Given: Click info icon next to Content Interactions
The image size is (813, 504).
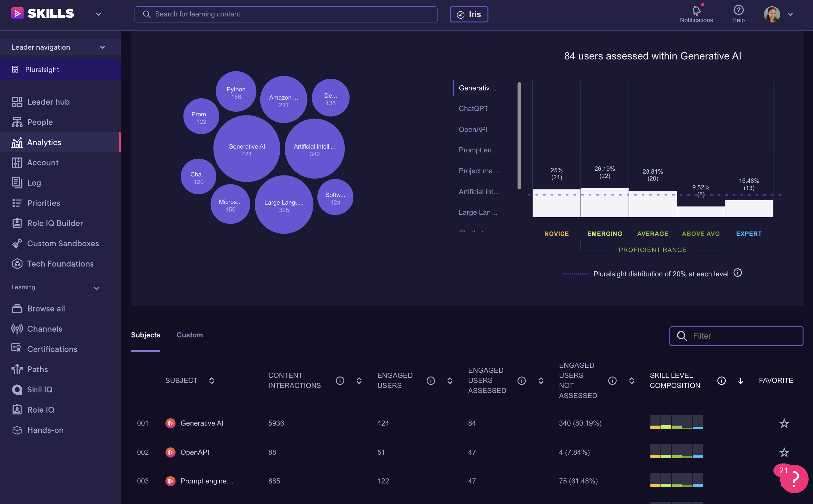Looking at the screenshot, I should (340, 380).
